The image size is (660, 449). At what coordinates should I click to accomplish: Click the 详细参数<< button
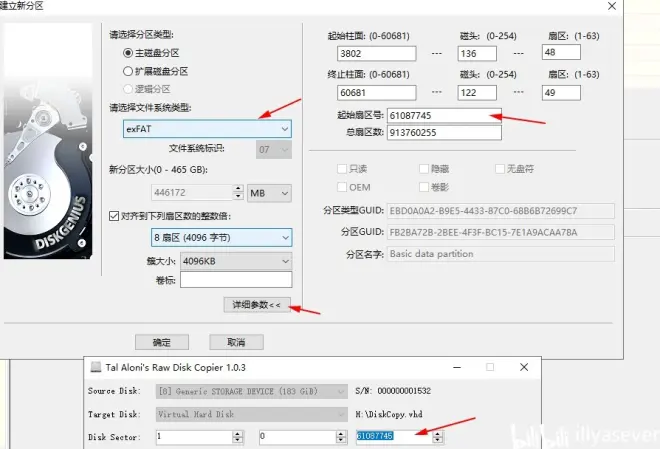coord(257,305)
